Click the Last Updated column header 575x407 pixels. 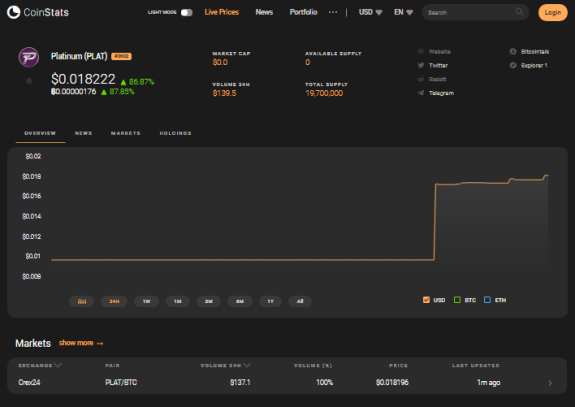(476, 366)
